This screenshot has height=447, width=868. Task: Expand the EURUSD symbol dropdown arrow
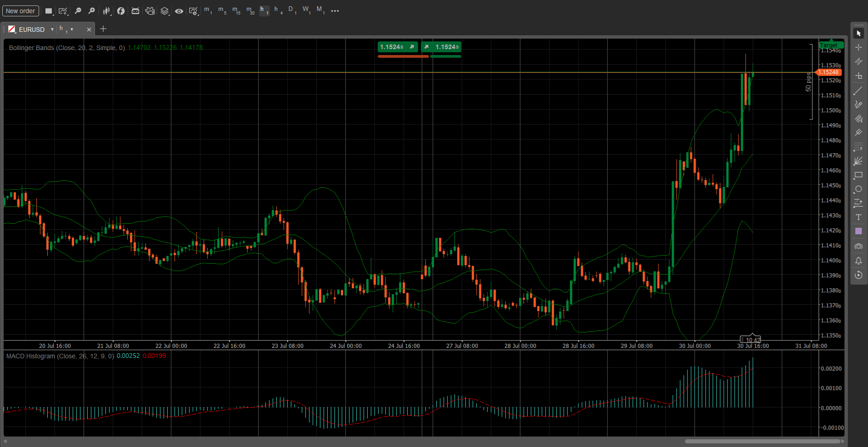click(52, 30)
